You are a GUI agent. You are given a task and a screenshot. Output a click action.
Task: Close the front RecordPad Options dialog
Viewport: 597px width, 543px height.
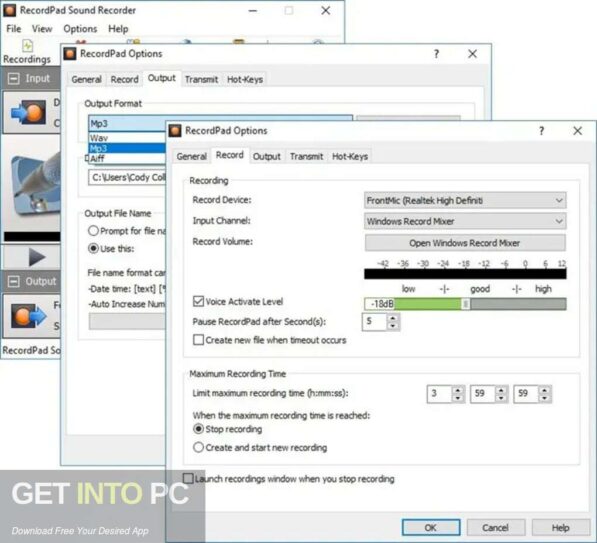pyautogui.click(x=578, y=131)
